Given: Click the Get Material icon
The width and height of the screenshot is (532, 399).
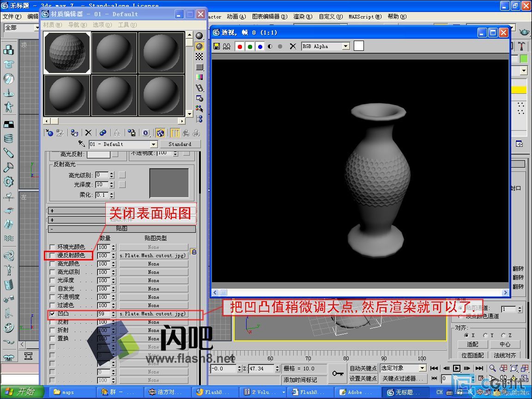Looking at the screenshot, I should coord(49,133).
